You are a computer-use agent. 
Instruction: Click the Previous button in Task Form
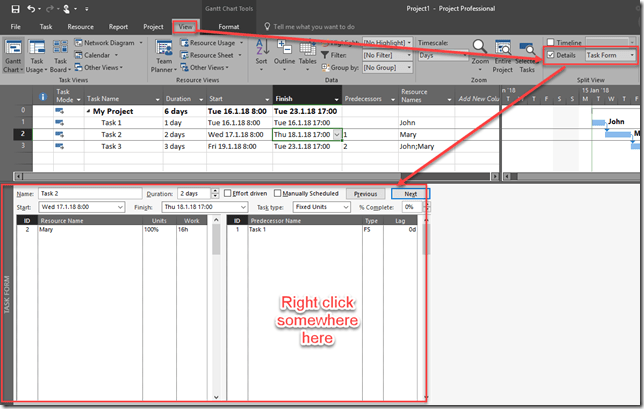365,193
